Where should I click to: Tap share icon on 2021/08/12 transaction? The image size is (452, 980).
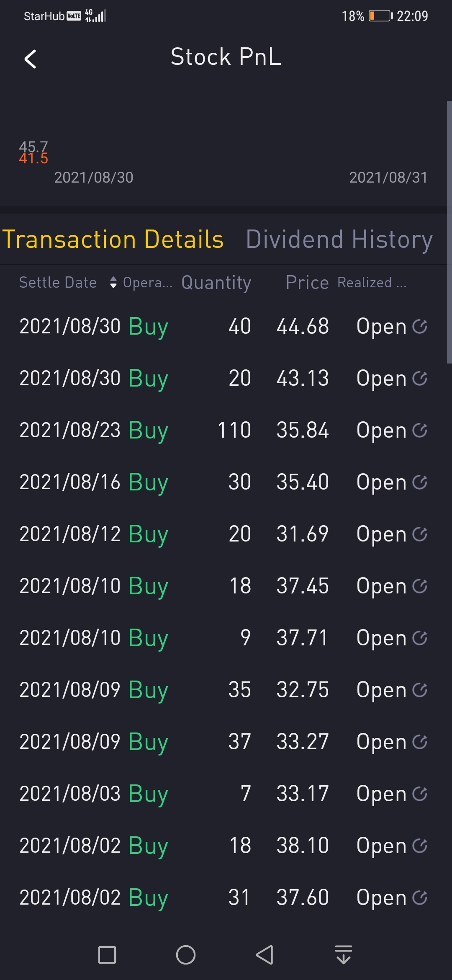(419, 534)
